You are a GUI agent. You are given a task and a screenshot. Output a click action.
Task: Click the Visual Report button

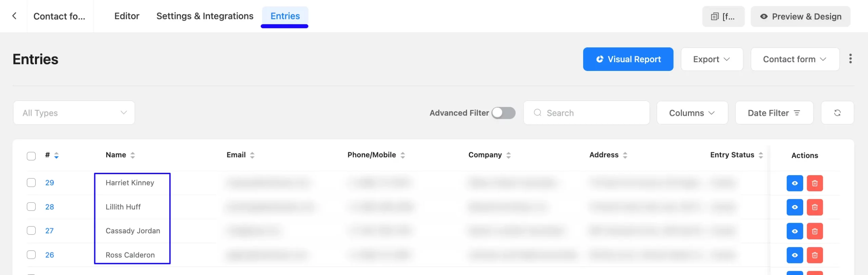click(628, 59)
